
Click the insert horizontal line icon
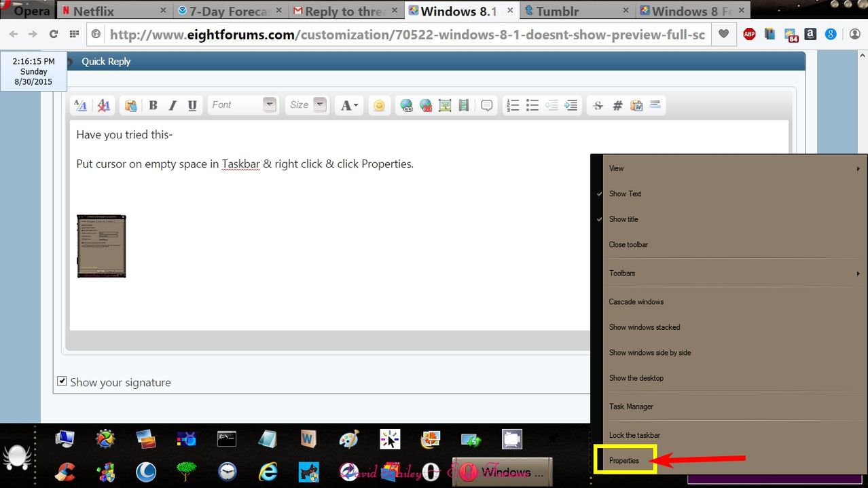click(655, 105)
